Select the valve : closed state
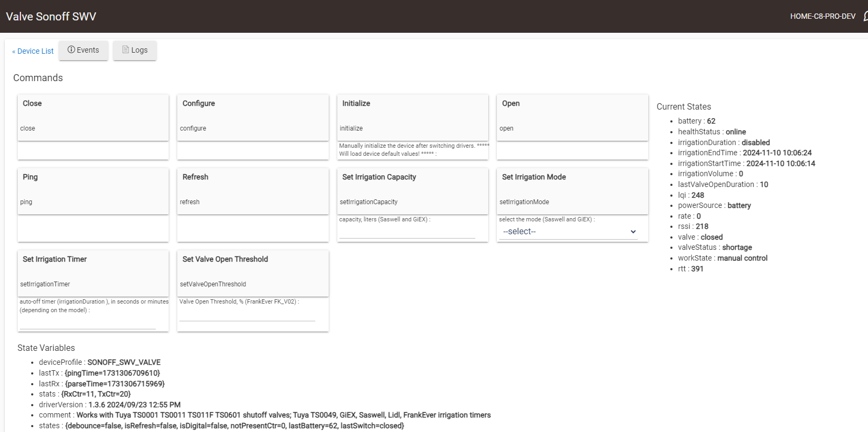This screenshot has width=868, height=432. [700, 237]
